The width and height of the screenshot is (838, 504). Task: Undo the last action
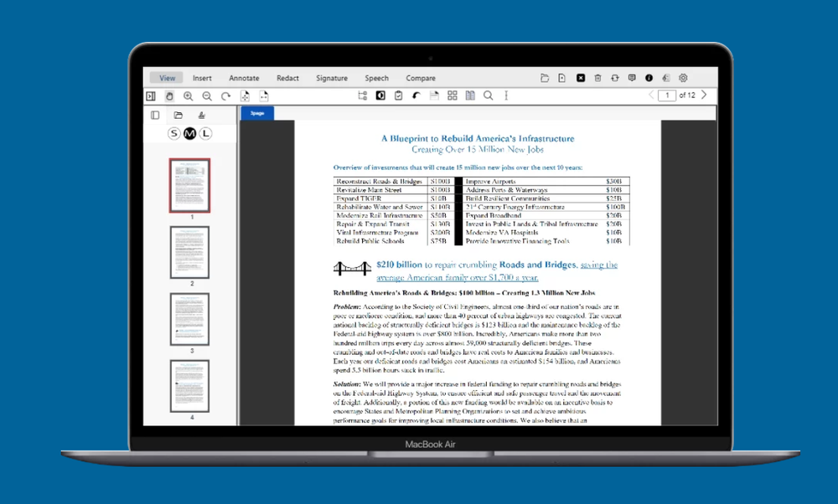tap(415, 95)
